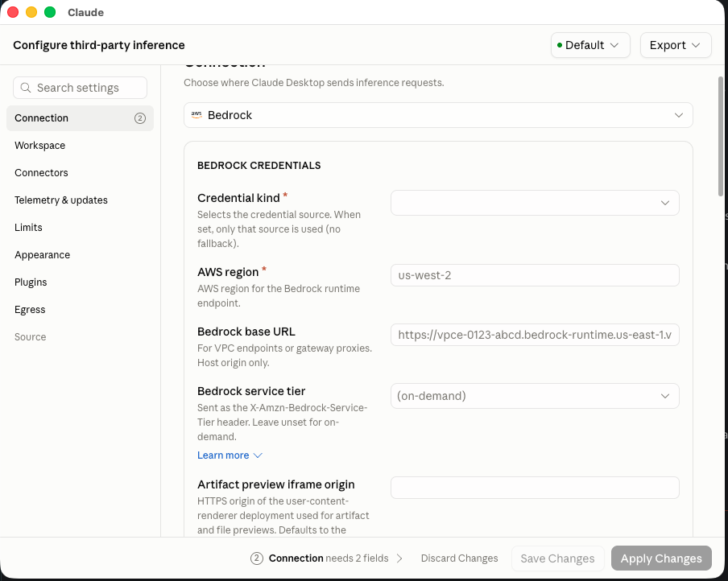Click the Artifact preview iframe origin field

[x=535, y=488]
